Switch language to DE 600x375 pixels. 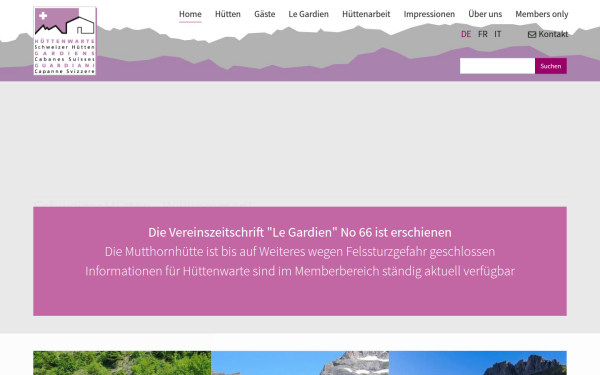point(466,34)
